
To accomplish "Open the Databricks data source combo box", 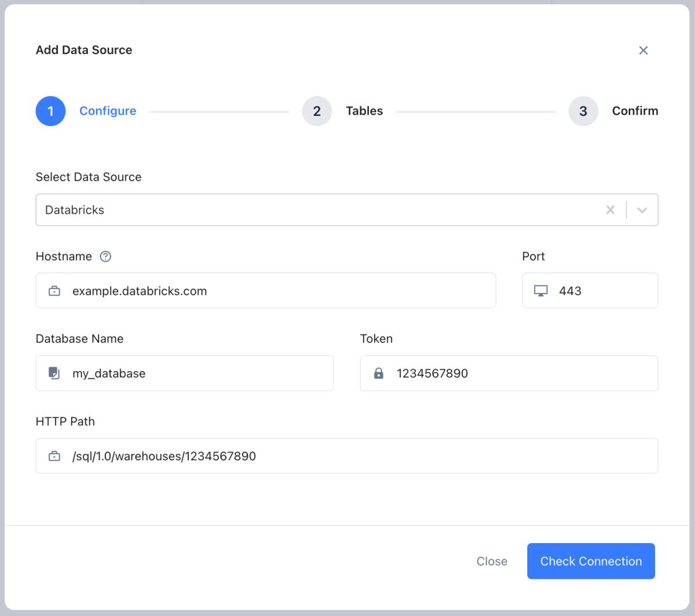I will pos(347,210).
